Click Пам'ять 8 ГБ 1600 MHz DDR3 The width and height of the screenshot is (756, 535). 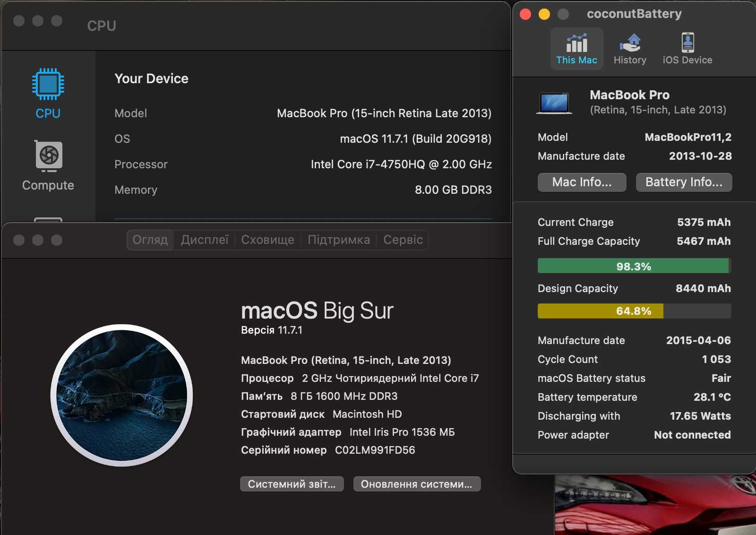tap(319, 396)
